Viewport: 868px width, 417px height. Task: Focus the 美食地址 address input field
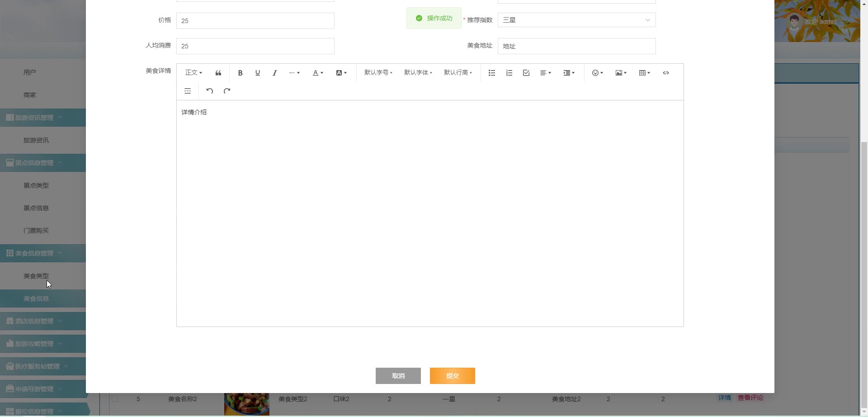(577, 46)
